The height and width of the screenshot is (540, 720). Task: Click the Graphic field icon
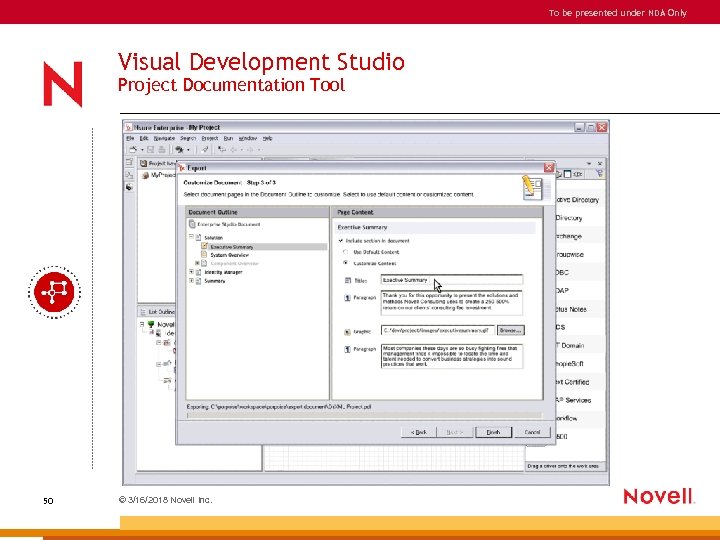[348, 332]
